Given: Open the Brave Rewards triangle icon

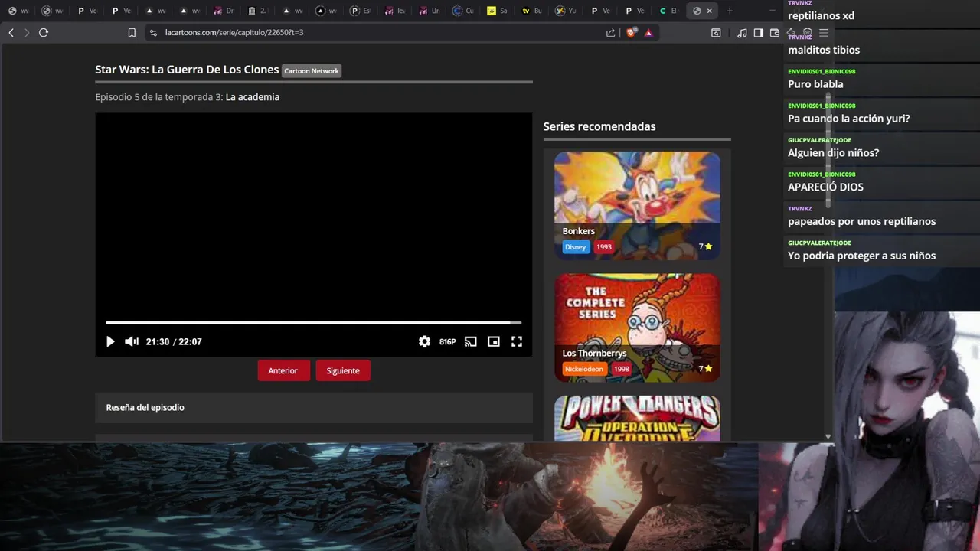Looking at the screenshot, I should [x=648, y=33].
